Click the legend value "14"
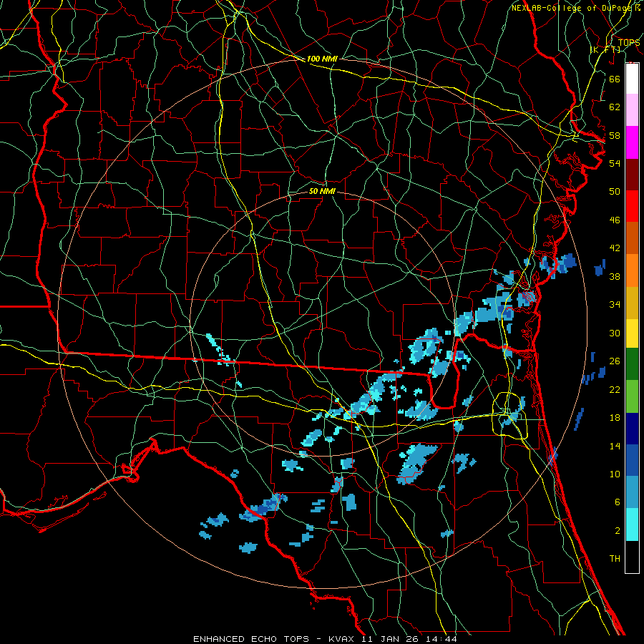This screenshot has height=644, width=644. 615,446
